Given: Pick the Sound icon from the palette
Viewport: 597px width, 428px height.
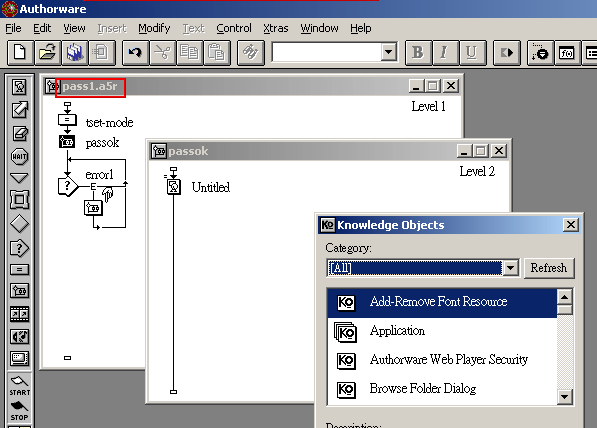Looking at the screenshot, I should click(x=19, y=336).
